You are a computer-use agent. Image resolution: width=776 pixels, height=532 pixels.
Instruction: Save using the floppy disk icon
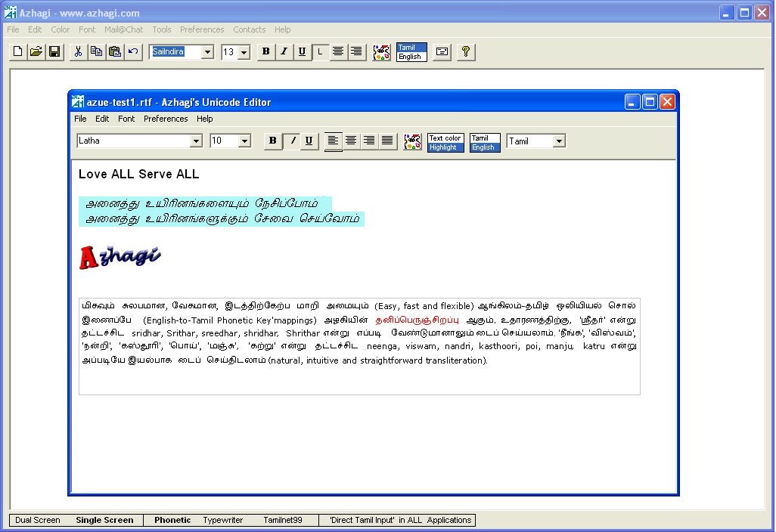54,51
